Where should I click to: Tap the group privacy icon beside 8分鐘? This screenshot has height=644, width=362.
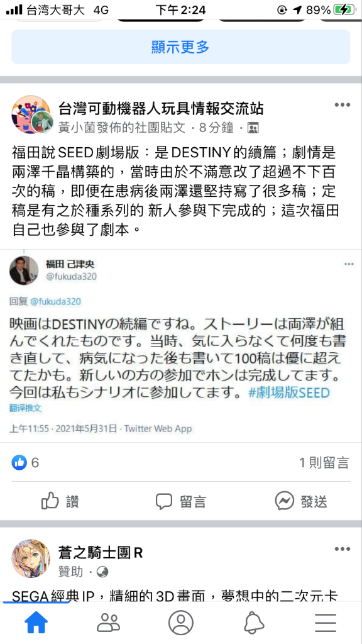(253, 128)
